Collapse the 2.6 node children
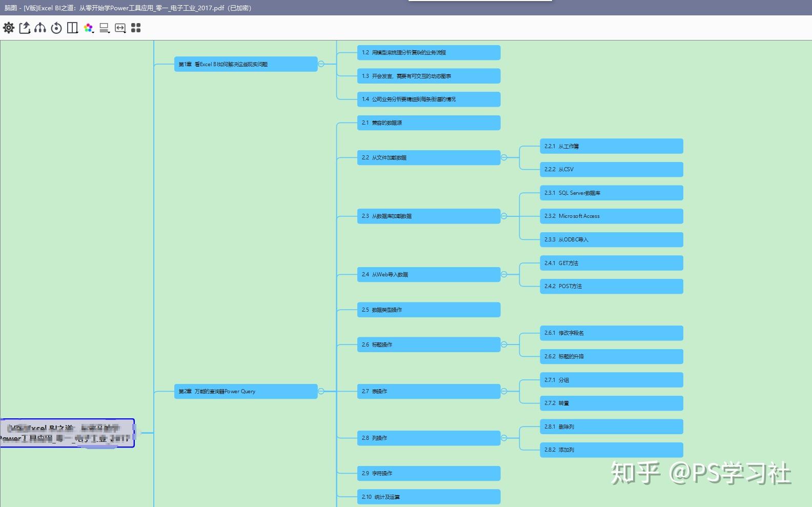 504,344
